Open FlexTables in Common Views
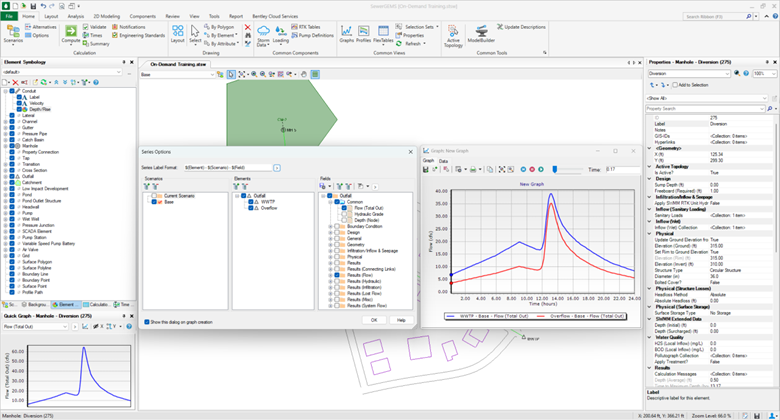Screen dimensions: 780x420 point(383,33)
